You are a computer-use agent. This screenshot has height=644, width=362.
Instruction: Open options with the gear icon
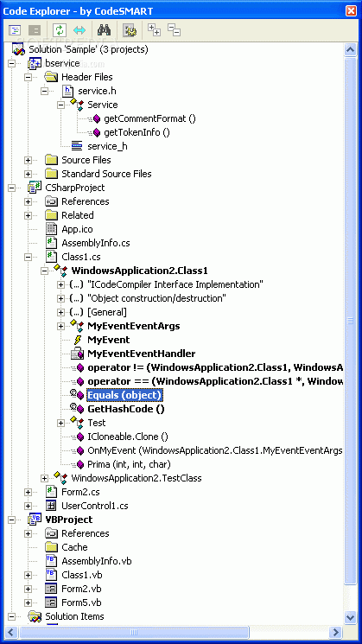(x=130, y=30)
